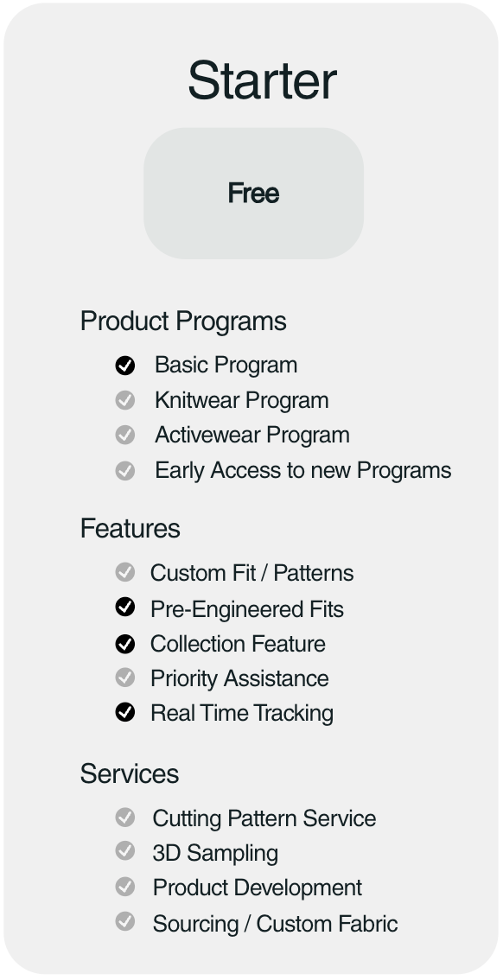Click the checkmark icon for Collection Feature
Viewport: 503px width, 980px height.
tap(125, 644)
